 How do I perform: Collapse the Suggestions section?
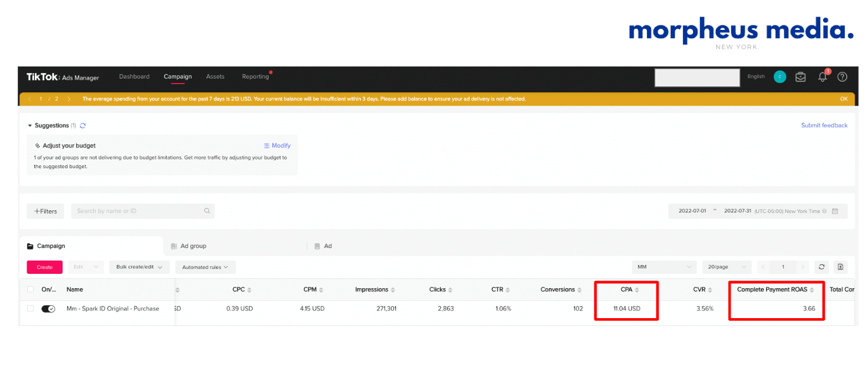pos(30,126)
